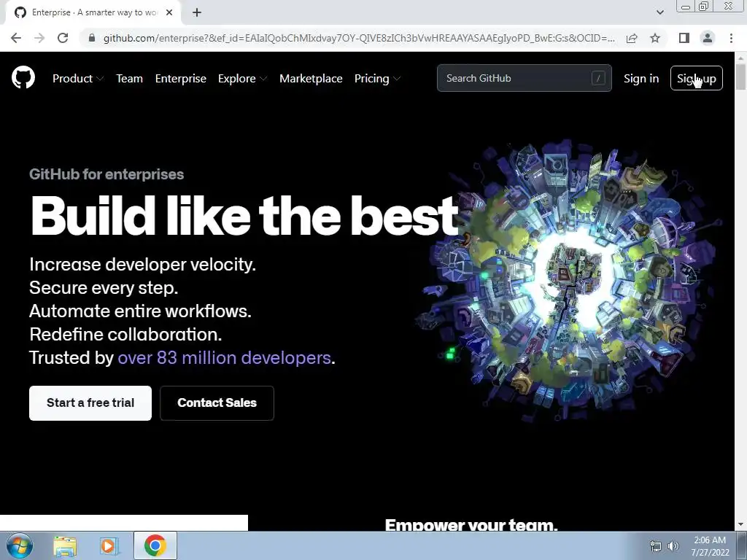The image size is (747, 560).
Task: Click the padlock site info icon
Action: (x=92, y=38)
